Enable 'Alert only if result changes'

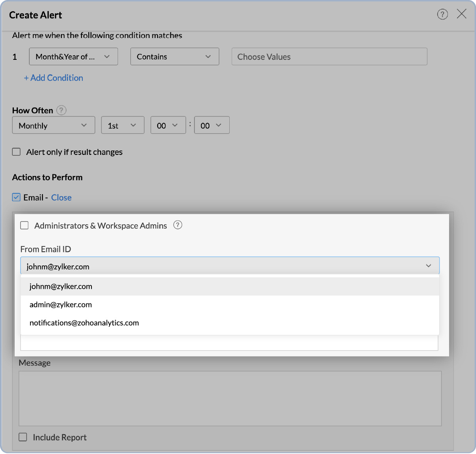pos(16,151)
